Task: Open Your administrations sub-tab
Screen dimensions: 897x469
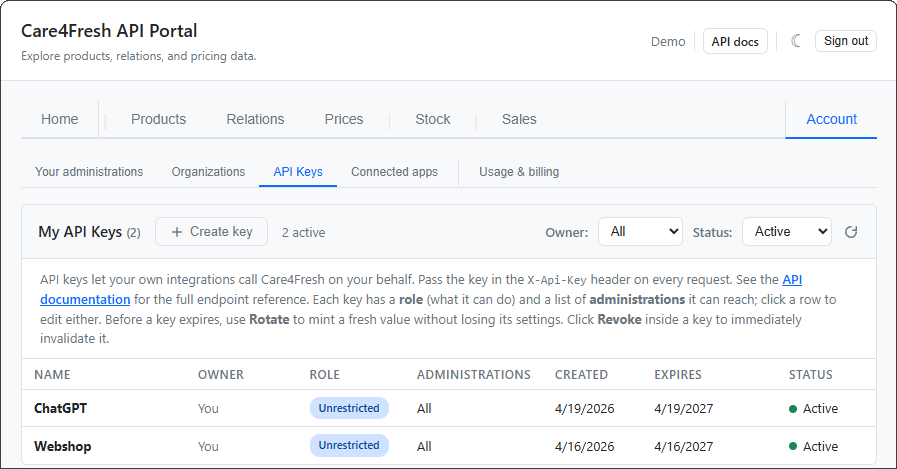Action: [x=89, y=172]
